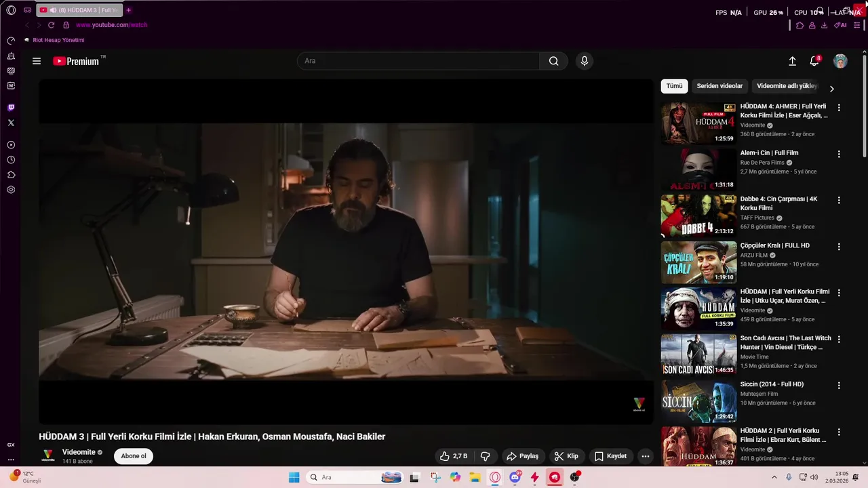This screenshot has height=488, width=868.
Task: Dislike the video with thumbs down
Action: 485,456
